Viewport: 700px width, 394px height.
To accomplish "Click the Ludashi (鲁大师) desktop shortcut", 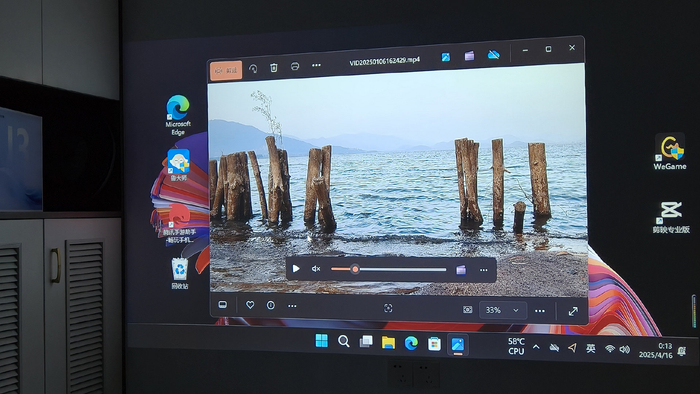I will click(179, 165).
